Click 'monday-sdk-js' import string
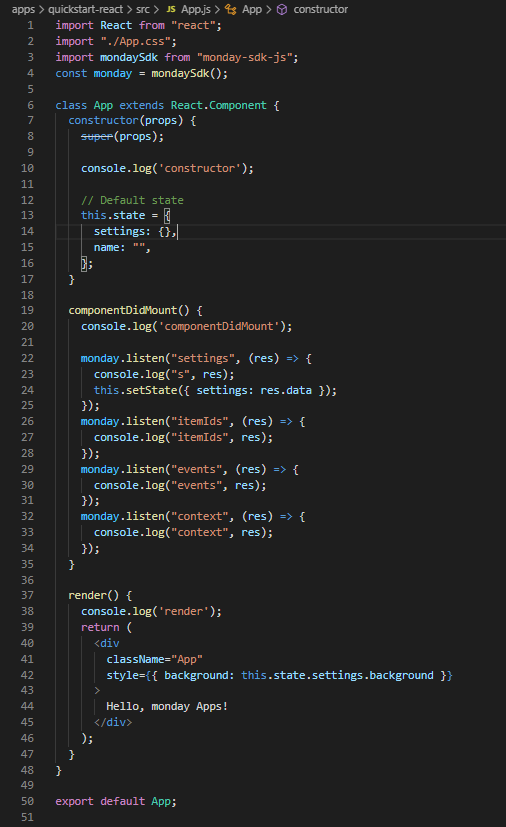Screen dimensions: 506x827 pos(247,57)
